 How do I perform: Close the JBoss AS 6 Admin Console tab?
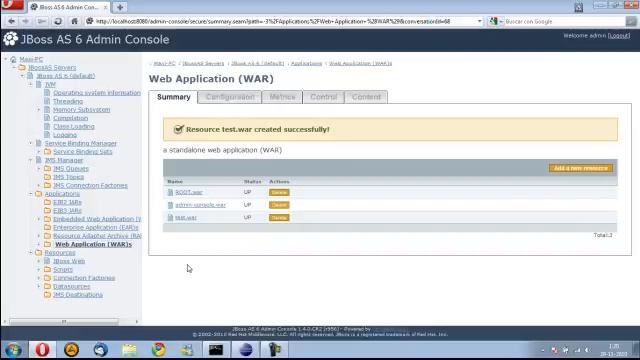pyautogui.click(x=105, y=7)
